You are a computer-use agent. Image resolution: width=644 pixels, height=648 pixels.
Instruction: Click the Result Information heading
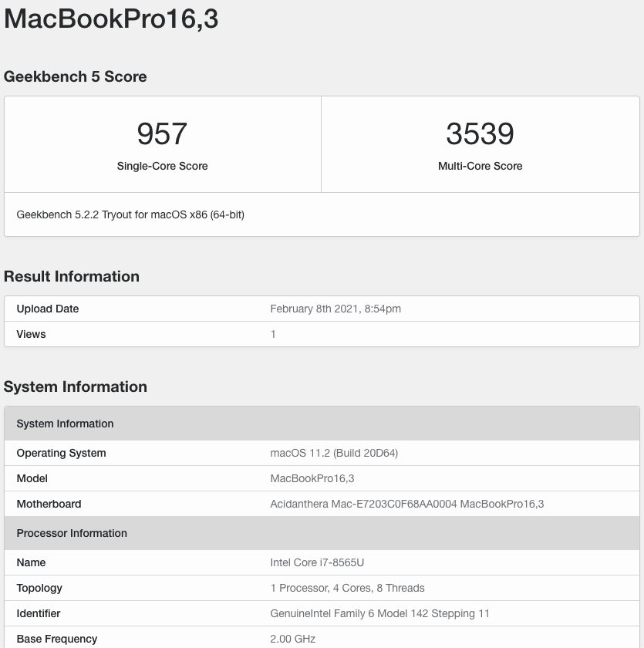click(72, 276)
